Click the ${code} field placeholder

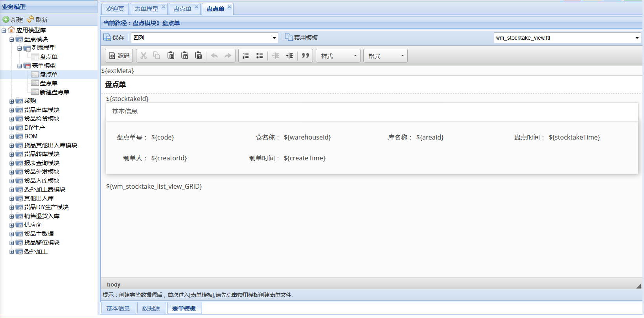(163, 137)
